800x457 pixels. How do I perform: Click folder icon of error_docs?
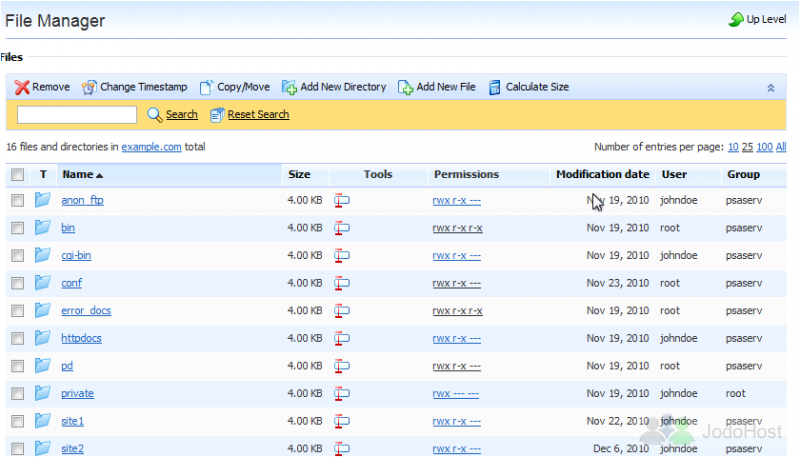43,310
